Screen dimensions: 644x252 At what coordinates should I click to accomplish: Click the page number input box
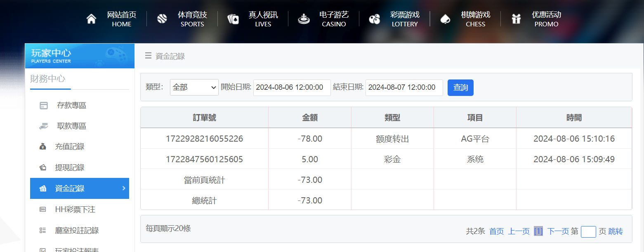click(588, 231)
